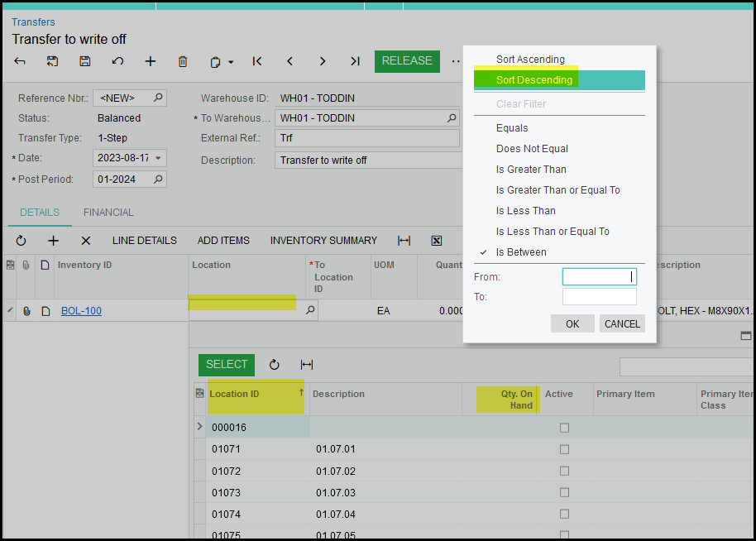The height and width of the screenshot is (541, 756).
Task: Open the clipboard dropdown arrow
Action: point(231,62)
